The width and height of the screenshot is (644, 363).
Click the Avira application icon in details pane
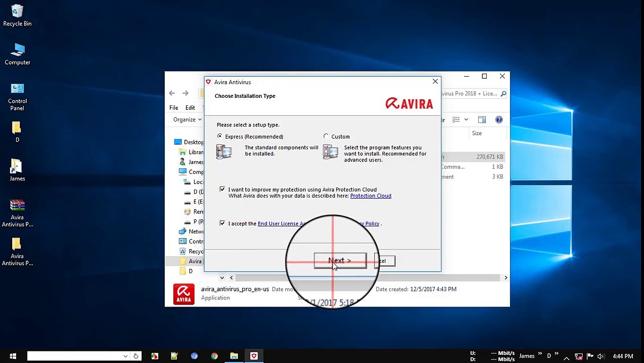coord(183,294)
